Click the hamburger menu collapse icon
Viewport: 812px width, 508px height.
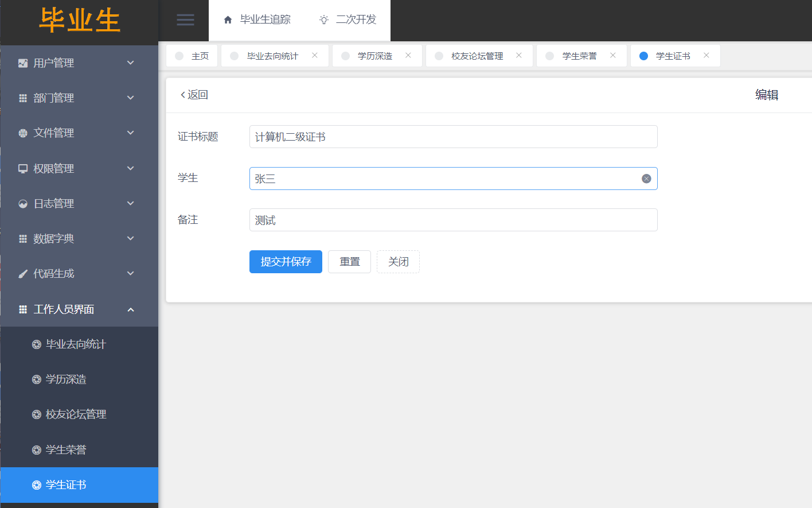(185, 20)
